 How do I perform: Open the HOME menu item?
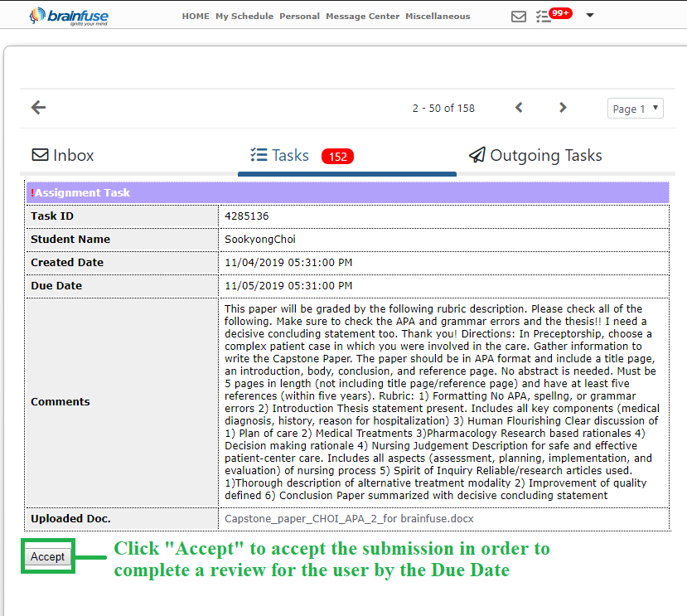[x=196, y=16]
